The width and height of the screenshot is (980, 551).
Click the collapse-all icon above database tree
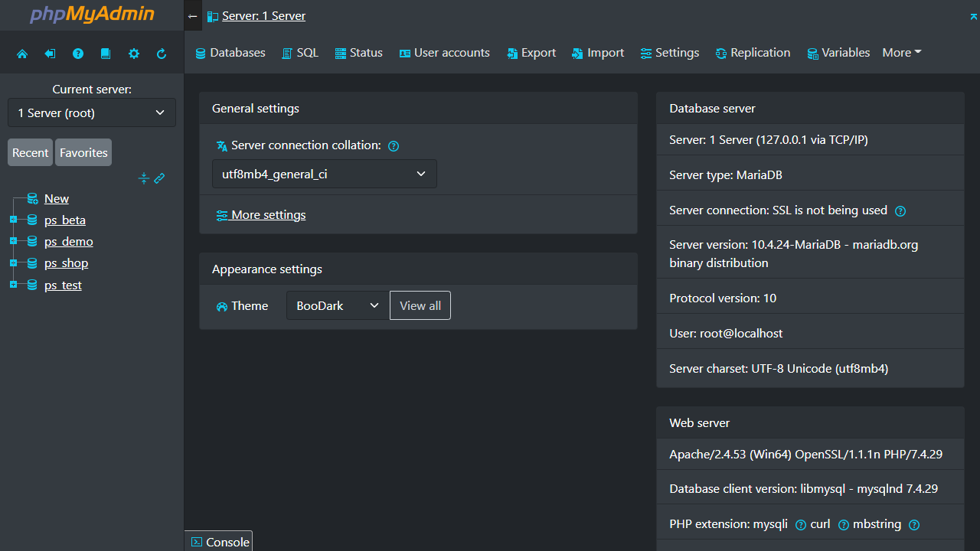(144, 178)
